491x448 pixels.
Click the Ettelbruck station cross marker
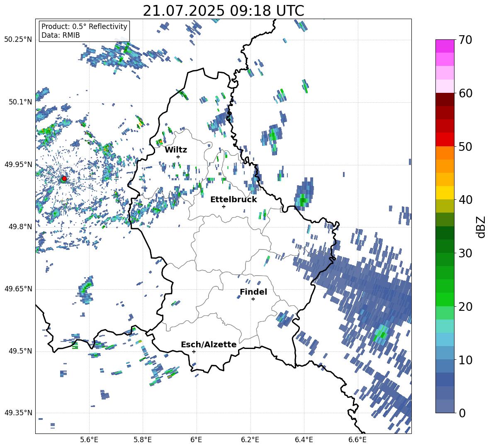tap(224, 206)
